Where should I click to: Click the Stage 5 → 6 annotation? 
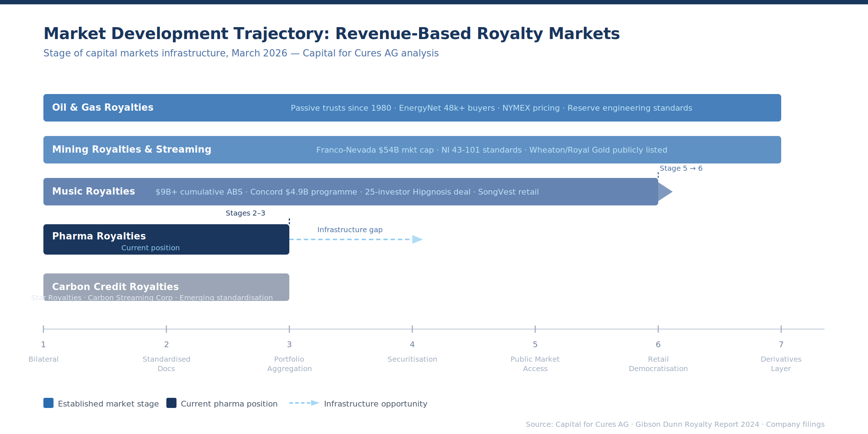point(681,168)
